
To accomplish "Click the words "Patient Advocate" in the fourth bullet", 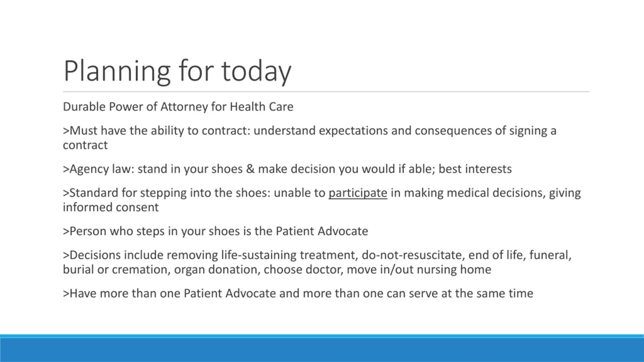I will tap(322, 231).
